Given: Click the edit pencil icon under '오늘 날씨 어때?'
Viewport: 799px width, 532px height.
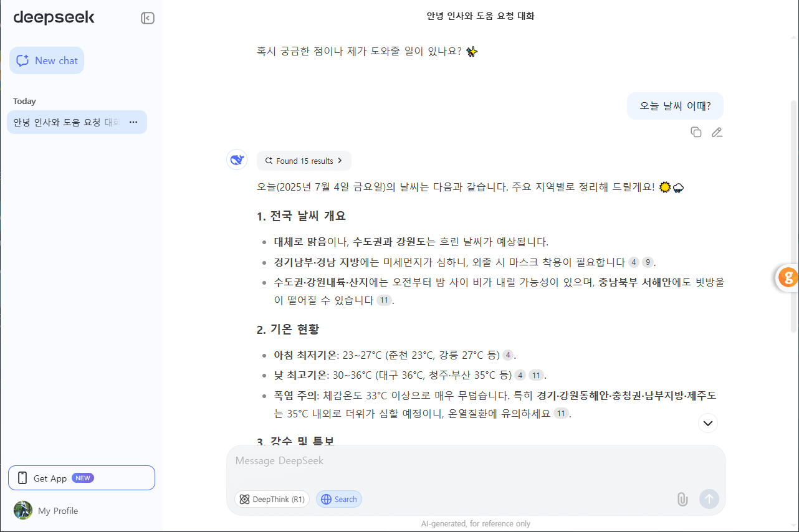Looking at the screenshot, I should pos(716,132).
